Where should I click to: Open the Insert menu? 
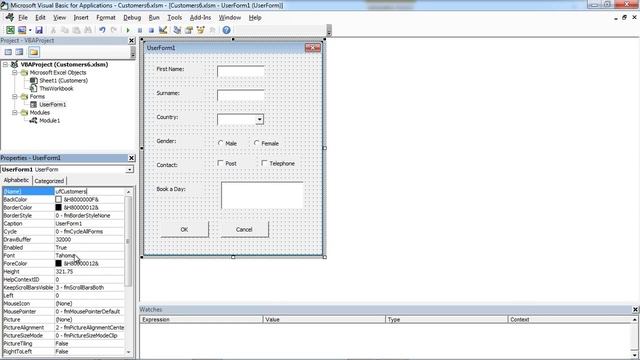pyautogui.click(x=81, y=18)
